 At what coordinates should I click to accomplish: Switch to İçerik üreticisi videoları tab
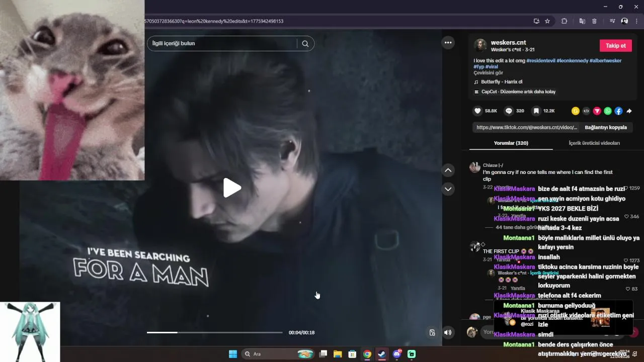pyautogui.click(x=594, y=143)
